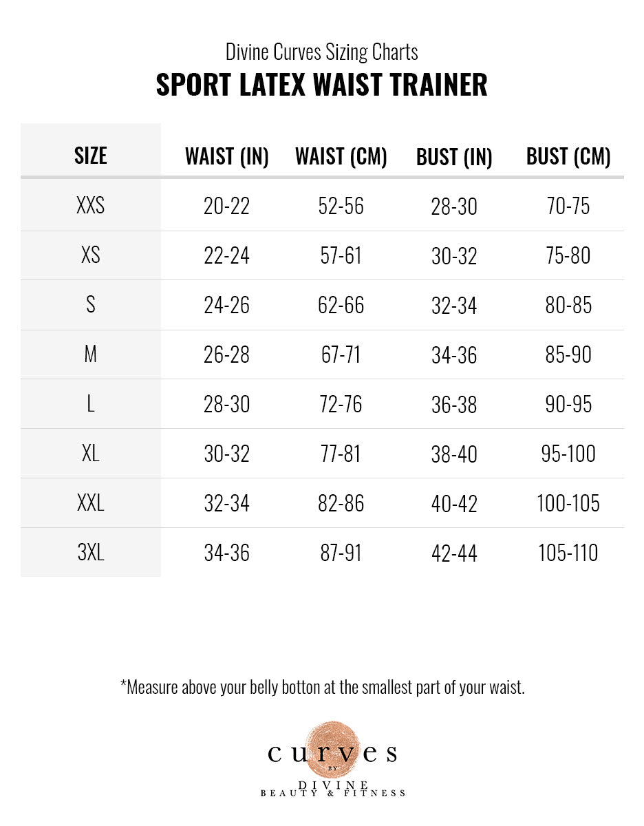Select the BUST (CM) column header
644x826 pixels.
pyautogui.click(x=568, y=157)
